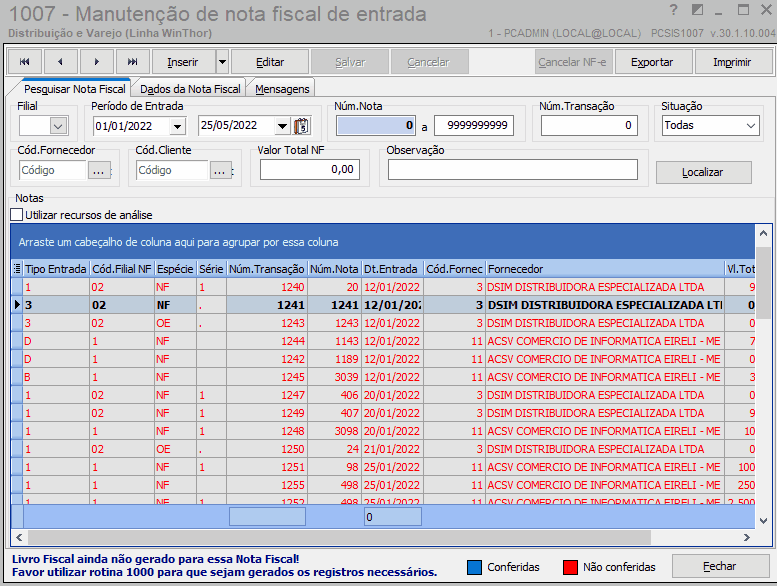Screen dimensions: 777x586
Task: Open the period calendar icon
Action: tap(302, 126)
